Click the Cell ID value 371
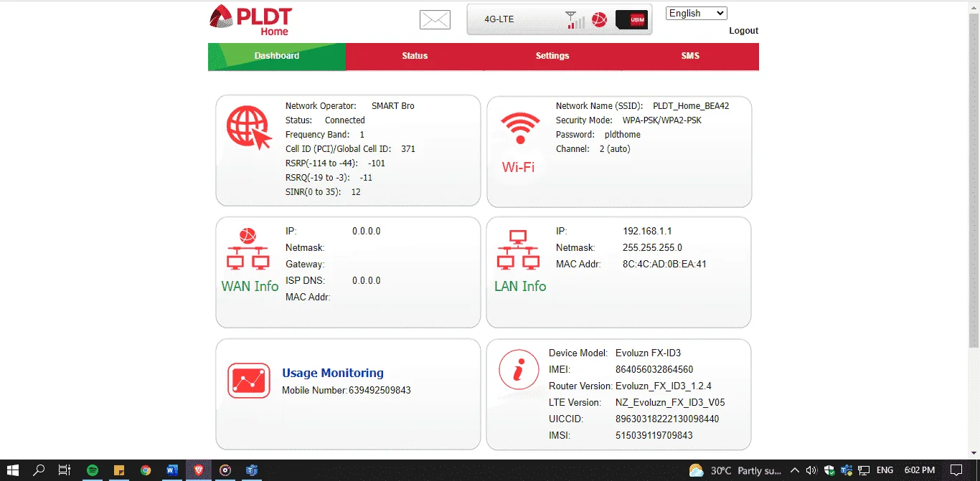This screenshot has width=980, height=481. pos(408,149)
